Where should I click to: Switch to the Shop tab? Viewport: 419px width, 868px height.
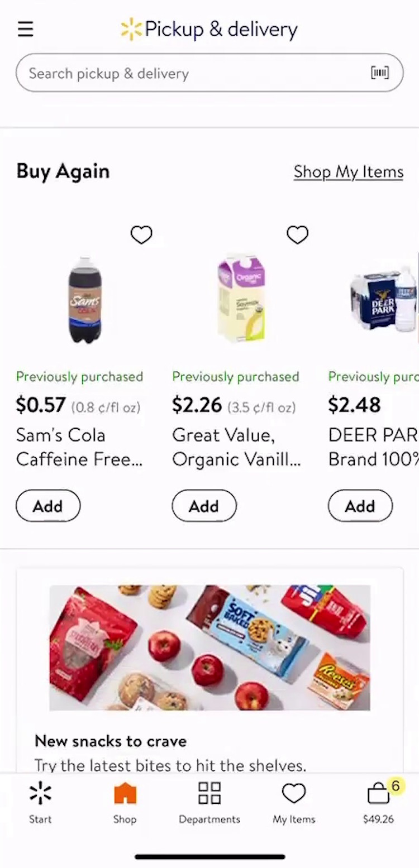click(x=125, y=803)
